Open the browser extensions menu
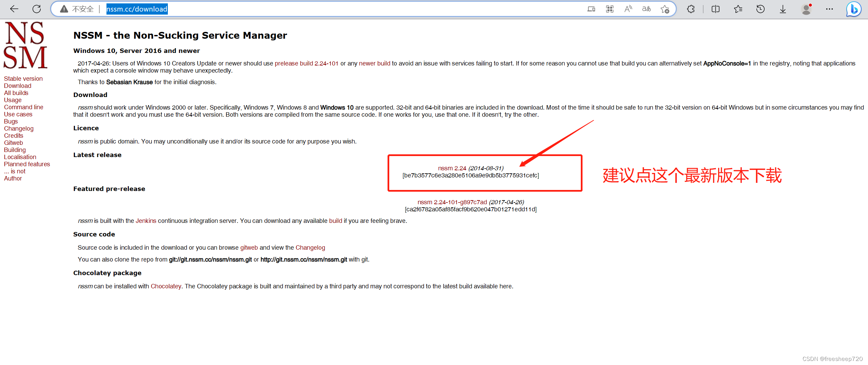Viewport: 868px width, 365px height. (x=691, y=9)
